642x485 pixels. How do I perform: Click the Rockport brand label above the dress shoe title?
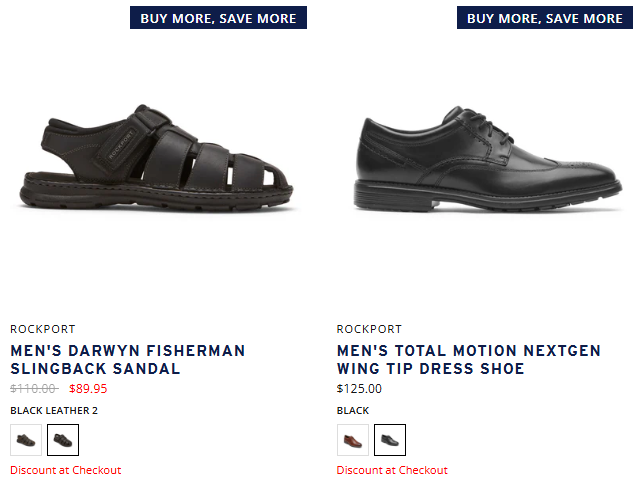pyautogui.click(x=369, y=329)
